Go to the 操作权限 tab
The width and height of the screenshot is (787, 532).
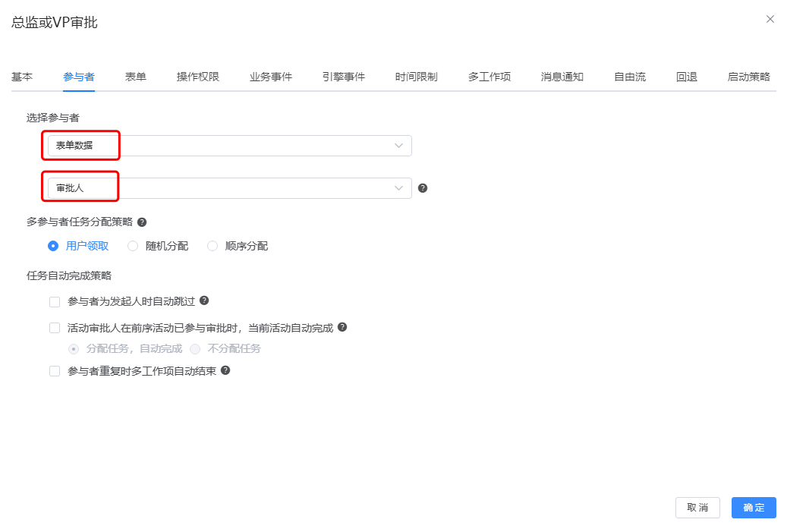point(197,76)
